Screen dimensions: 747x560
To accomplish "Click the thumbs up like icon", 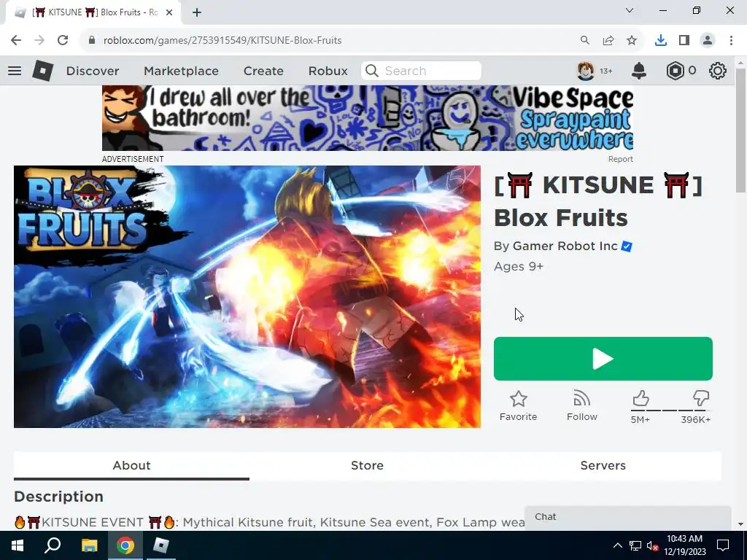I will pos(640,399).
